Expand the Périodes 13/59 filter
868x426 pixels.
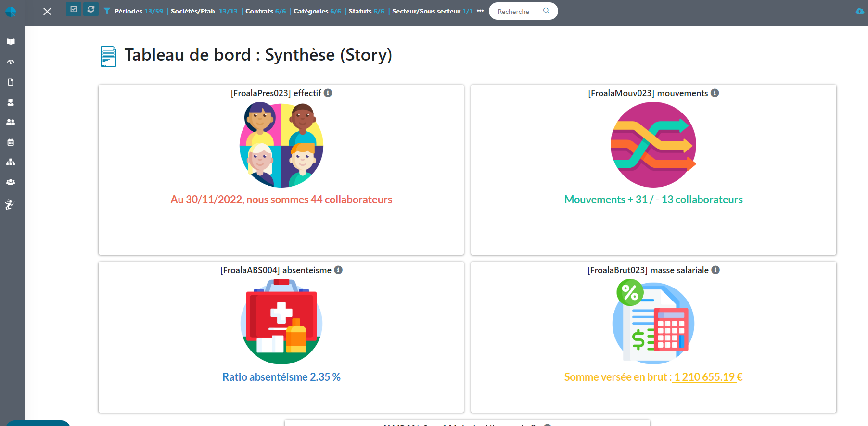(x=138, y=11)
